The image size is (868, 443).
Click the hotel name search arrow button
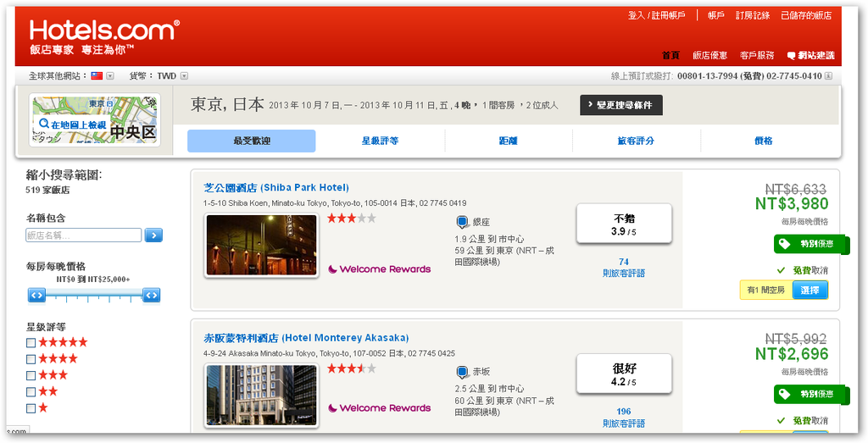(x=153, y=235)
